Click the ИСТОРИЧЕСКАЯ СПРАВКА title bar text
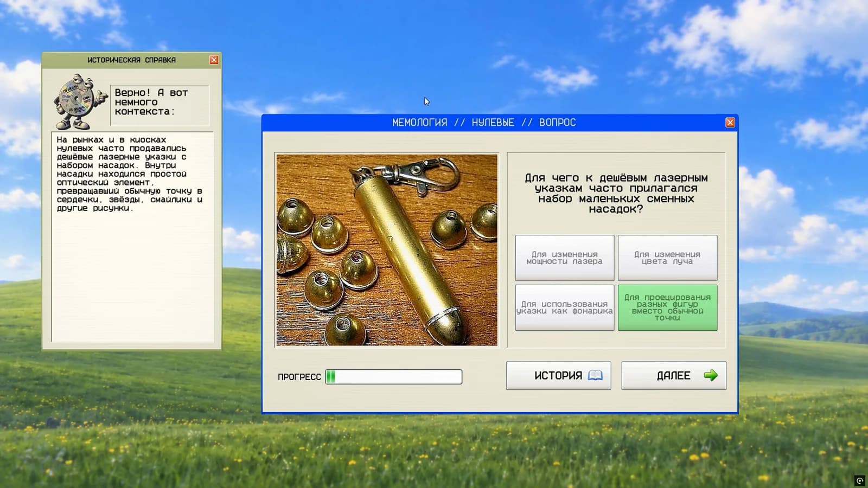Image resolution: width=868 pixels, height=488 pixels. tap(131, 60)
